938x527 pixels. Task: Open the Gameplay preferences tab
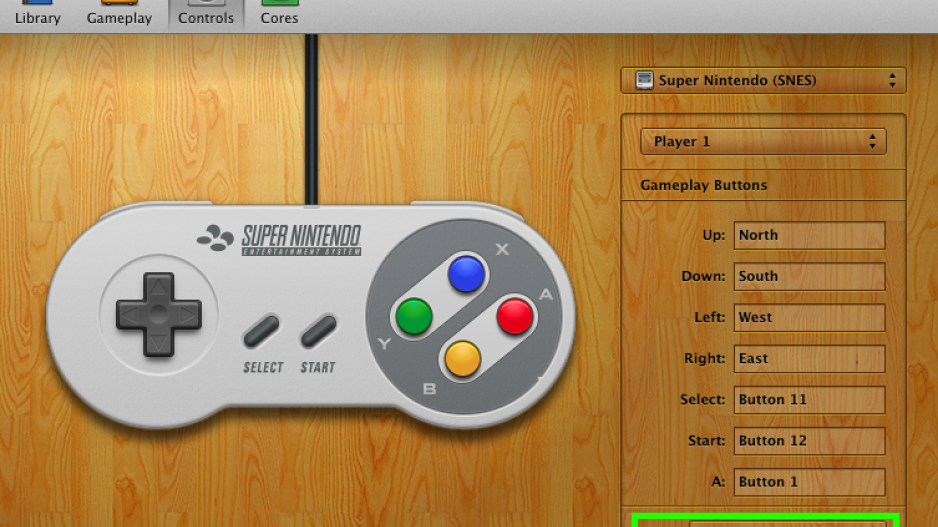coord(119,14)
